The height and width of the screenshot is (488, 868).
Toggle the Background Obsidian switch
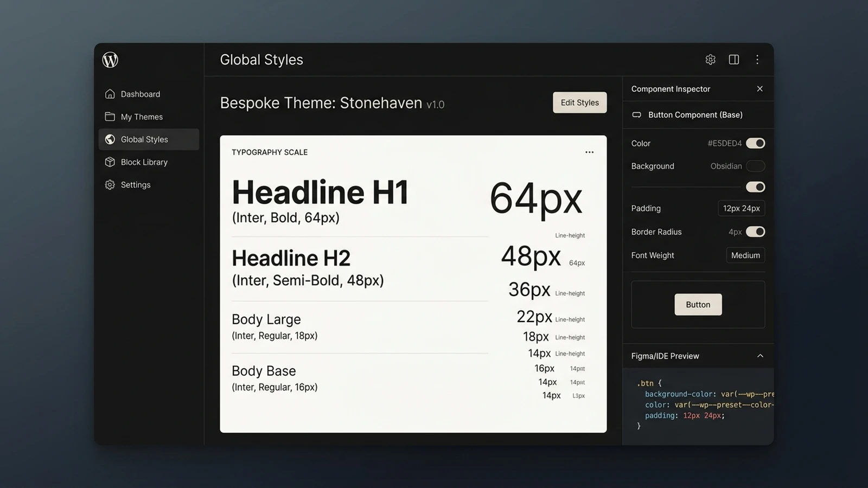[755, 166]
